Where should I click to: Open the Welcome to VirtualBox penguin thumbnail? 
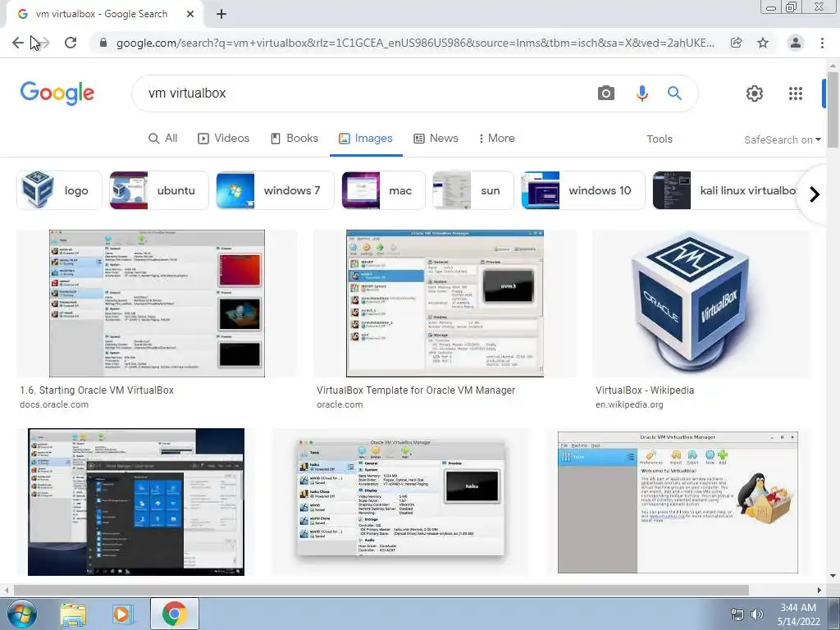678,502
